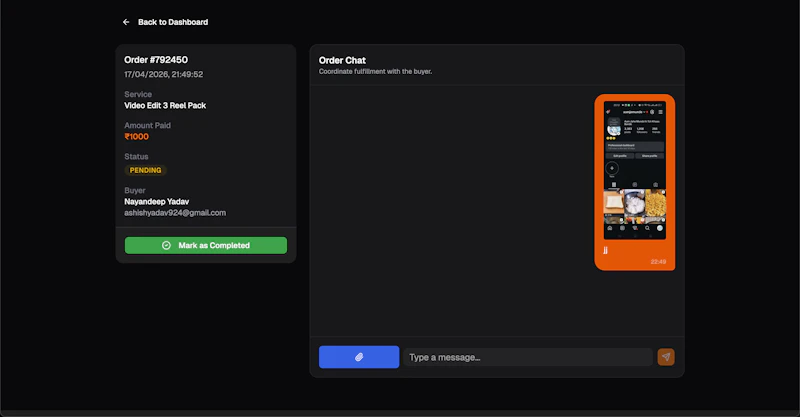Select the Order #792450 heading
The height and width of the screenshot is (417, 800).
coord(156,60)
